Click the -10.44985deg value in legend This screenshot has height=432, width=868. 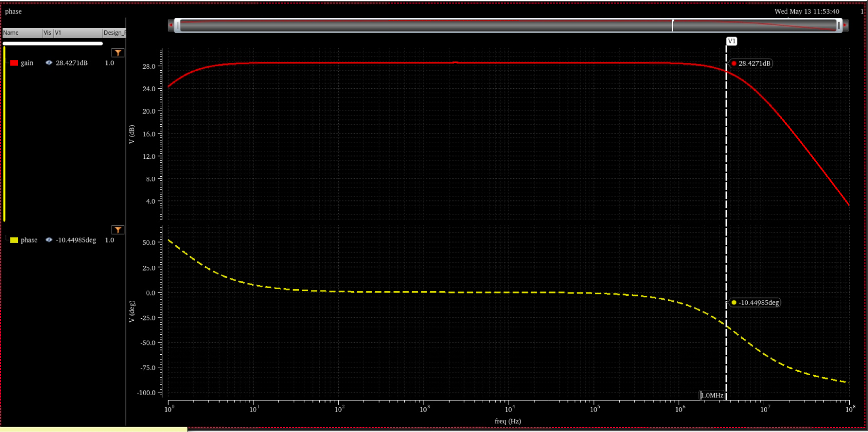tap(76, 240)
